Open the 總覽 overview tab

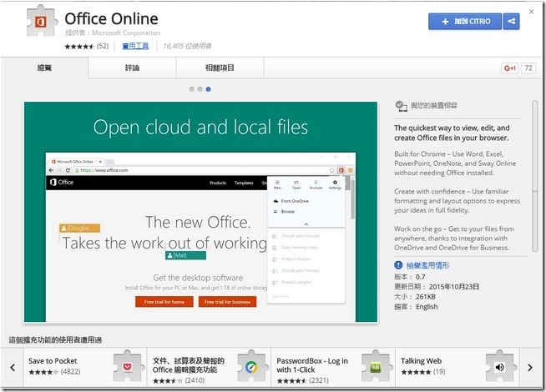[44, 68]
